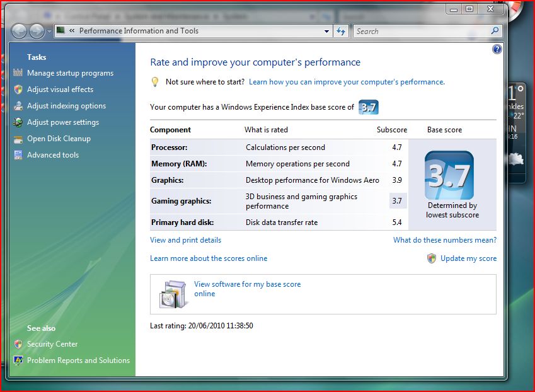Click the Advanced tools icon

point(18,155)
